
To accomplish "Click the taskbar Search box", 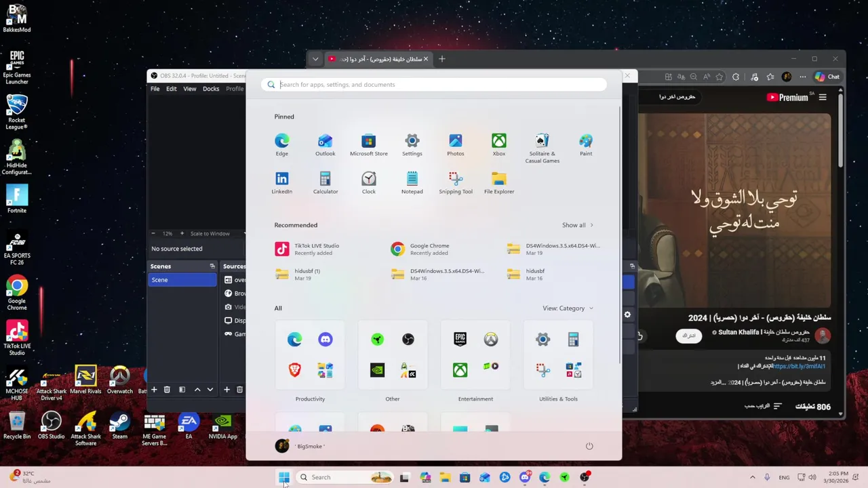I will (x=346, y=477).
